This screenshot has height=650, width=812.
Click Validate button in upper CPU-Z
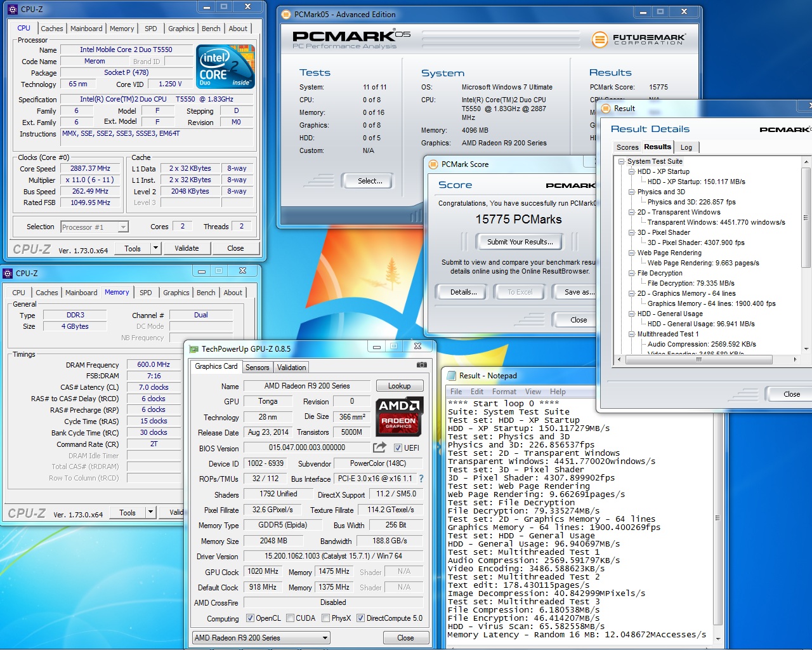pyautogui.click(x=187, y=248)
